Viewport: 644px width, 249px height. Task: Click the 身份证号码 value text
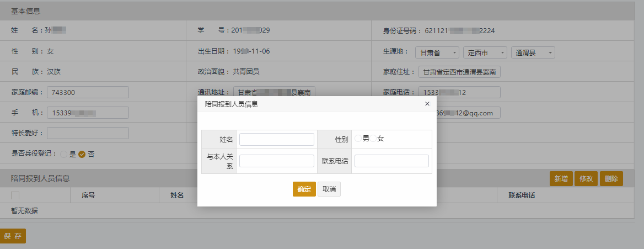tap(460, 30)
